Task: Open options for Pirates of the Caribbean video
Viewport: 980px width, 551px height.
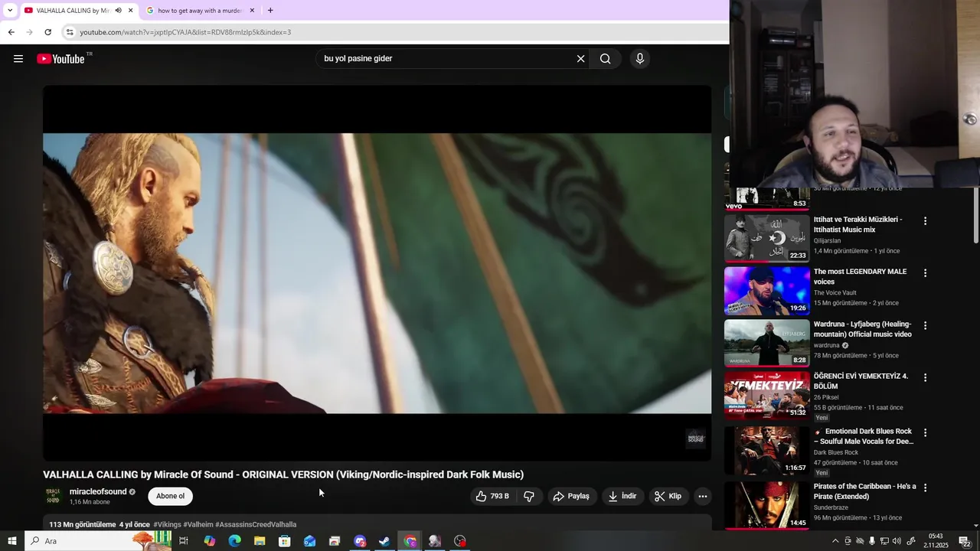Action: tap(925, 487)
